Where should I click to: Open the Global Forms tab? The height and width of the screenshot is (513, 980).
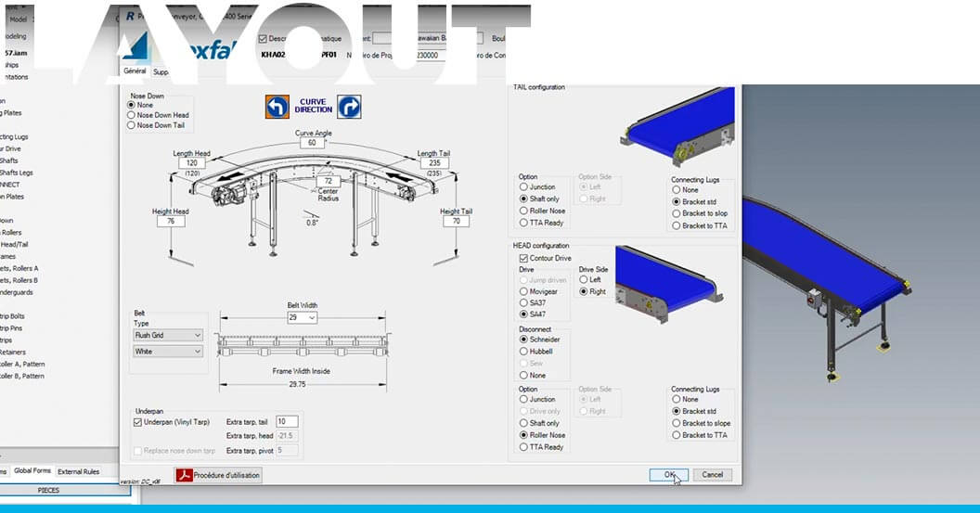pos(32,471)
